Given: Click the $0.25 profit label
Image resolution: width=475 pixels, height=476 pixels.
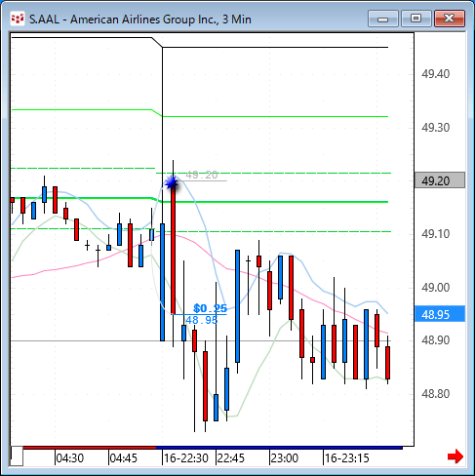Looking at the screenshot, I should 210,308.
